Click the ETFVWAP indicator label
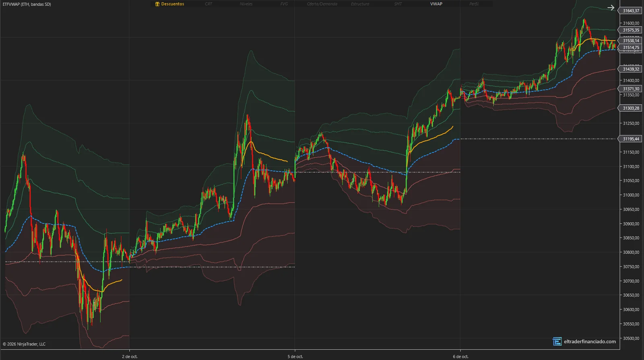The image size is (644, 360). pos(27,4)
